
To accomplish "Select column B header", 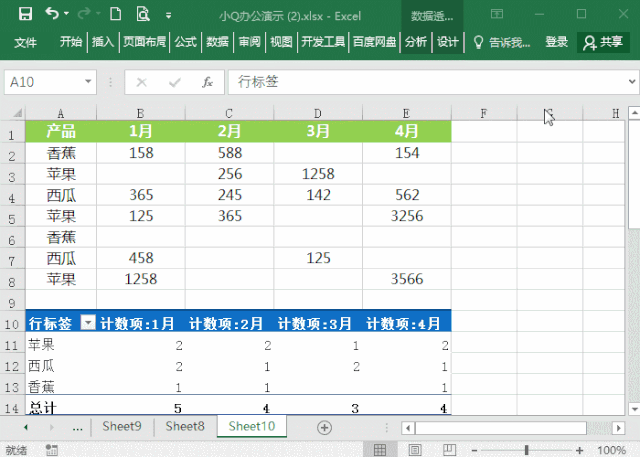I will (140, 113).
